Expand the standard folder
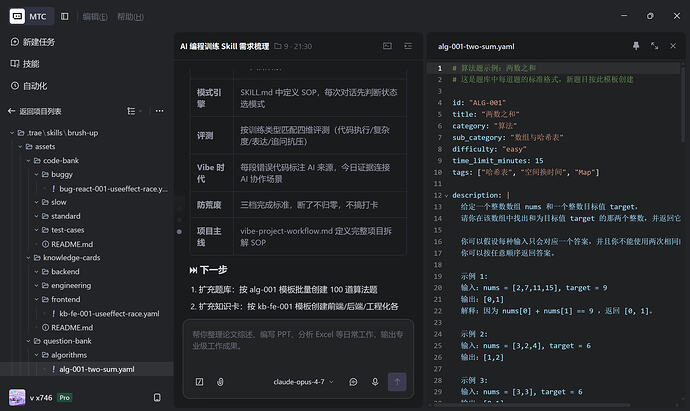 tap(37, 216)
